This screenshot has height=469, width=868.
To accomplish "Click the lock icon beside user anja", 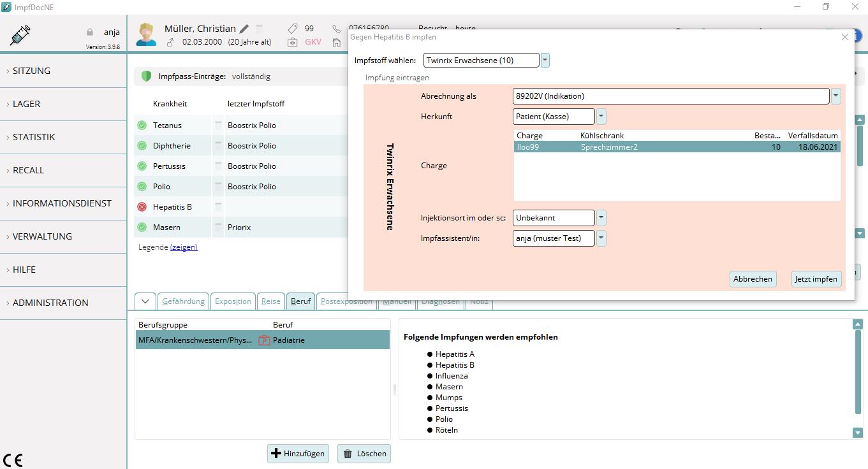I will click(x=90, y=32).
